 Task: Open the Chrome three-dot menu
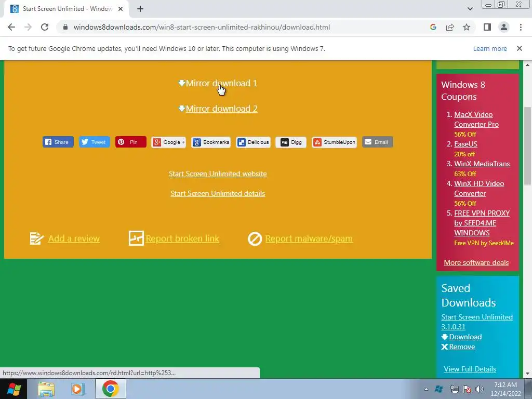tap(521, 27)
